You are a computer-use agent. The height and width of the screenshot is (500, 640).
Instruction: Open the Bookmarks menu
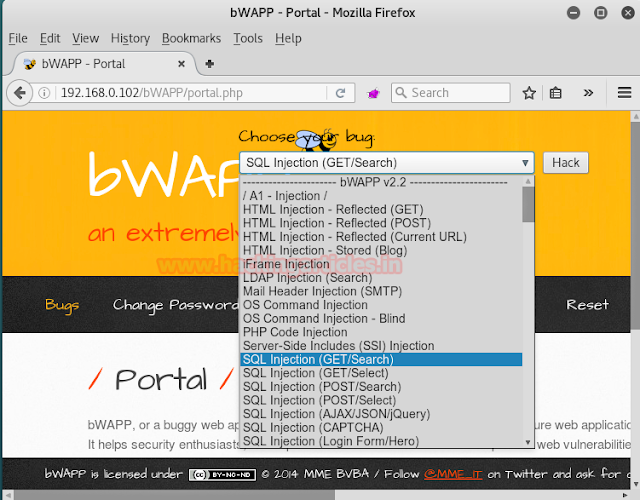[x=191, y=38]
